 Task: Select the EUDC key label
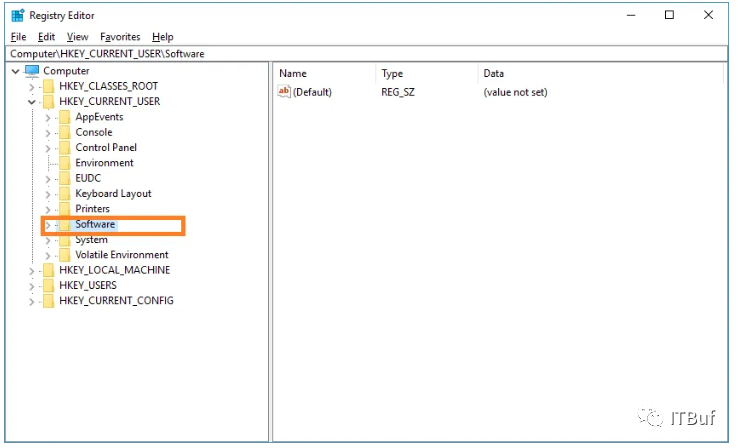[x=88, y=178]
